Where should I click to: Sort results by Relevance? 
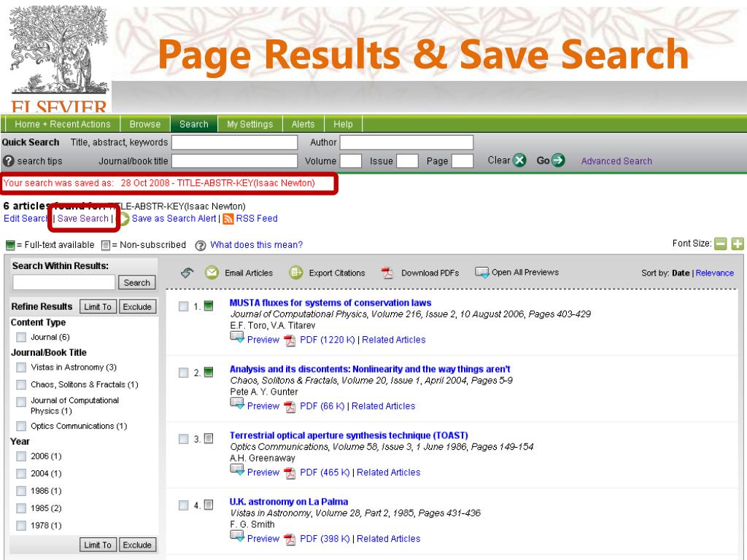(x=715, y=273)
